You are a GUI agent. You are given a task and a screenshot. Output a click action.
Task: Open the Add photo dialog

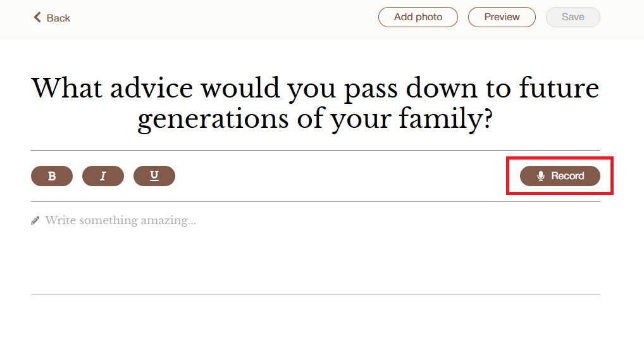418,17
